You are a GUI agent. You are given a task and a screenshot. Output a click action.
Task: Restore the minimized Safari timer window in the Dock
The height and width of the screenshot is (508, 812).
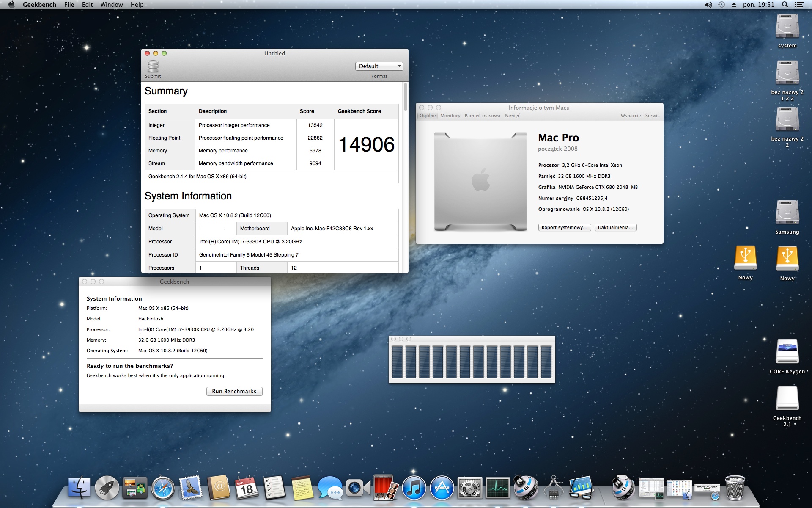pos(707,490)
